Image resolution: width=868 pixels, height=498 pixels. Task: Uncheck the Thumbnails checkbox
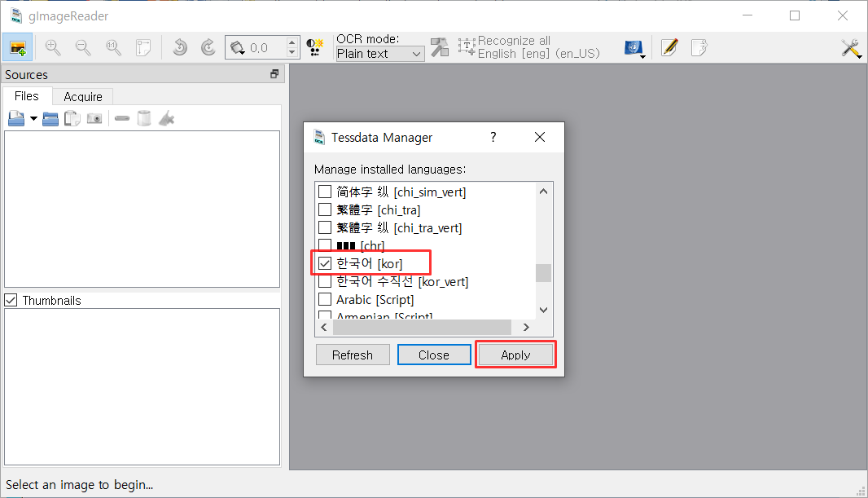[x=11, y=300]
